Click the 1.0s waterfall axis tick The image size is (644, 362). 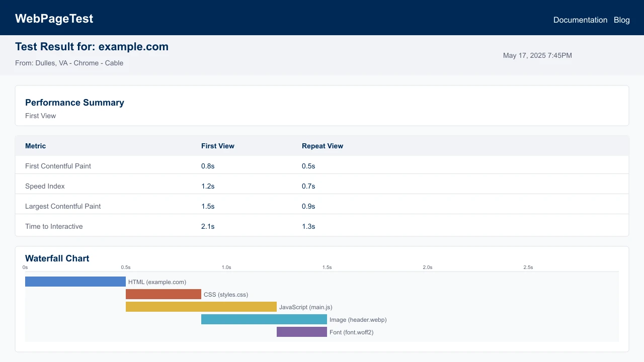click(x=226, y=267)
